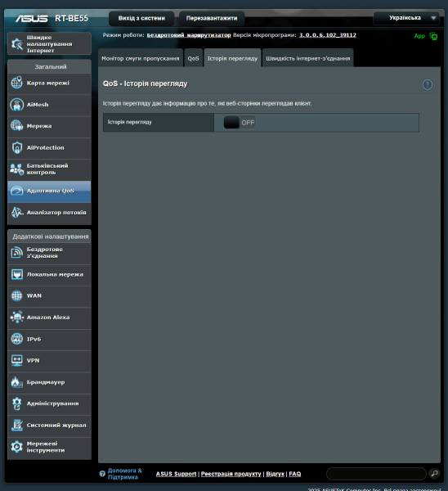448x491 pixels.
Task: Open the VPN monitor icon
Action: (17, 360)
